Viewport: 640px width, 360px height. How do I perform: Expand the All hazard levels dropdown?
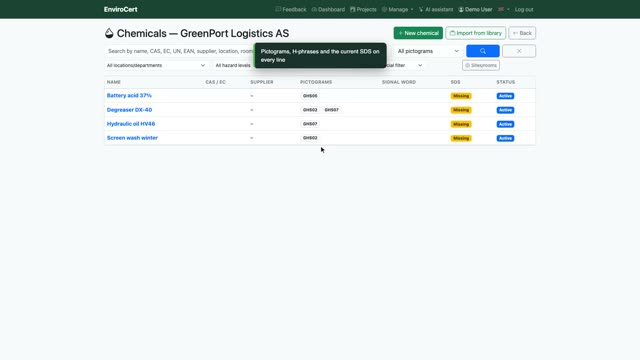[x=233, y=65]
